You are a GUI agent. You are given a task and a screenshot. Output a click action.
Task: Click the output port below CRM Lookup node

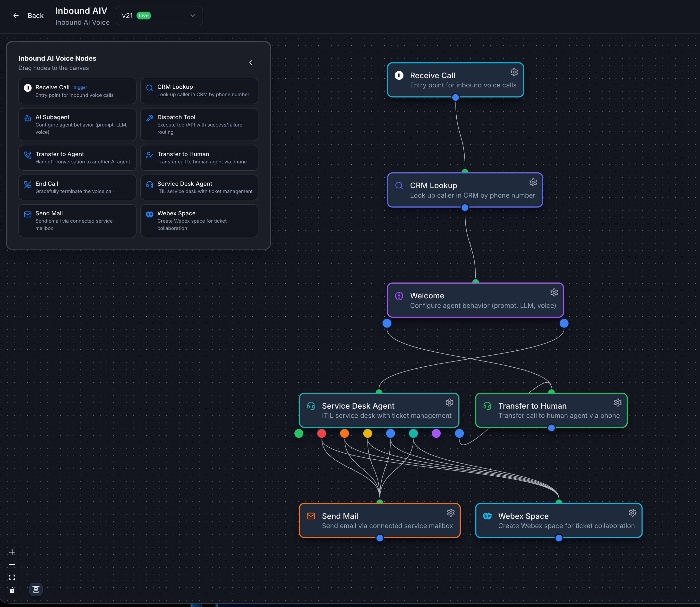(x=465, y=207)
